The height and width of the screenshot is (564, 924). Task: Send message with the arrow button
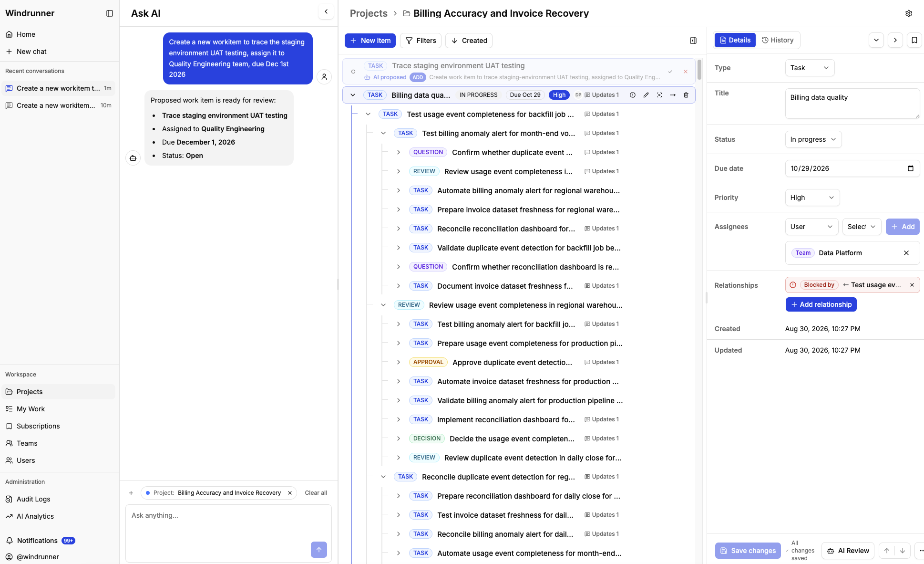click(319, 550)
